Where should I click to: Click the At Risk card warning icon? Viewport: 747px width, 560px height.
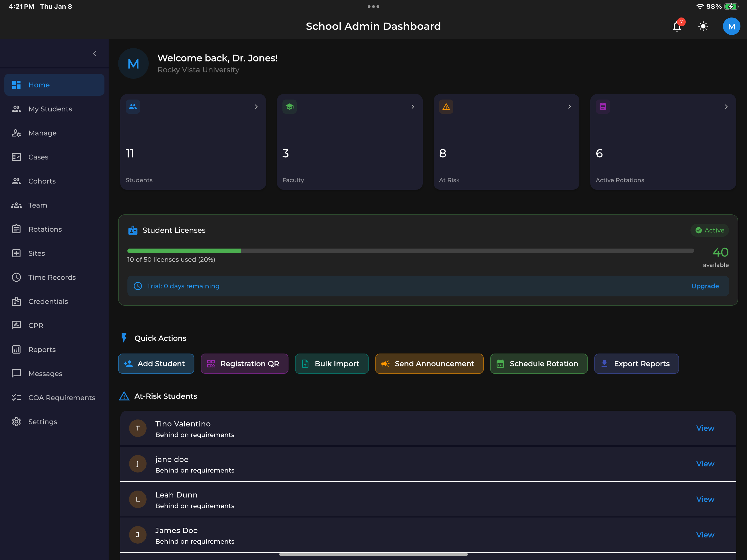click(x=446, y=107)
